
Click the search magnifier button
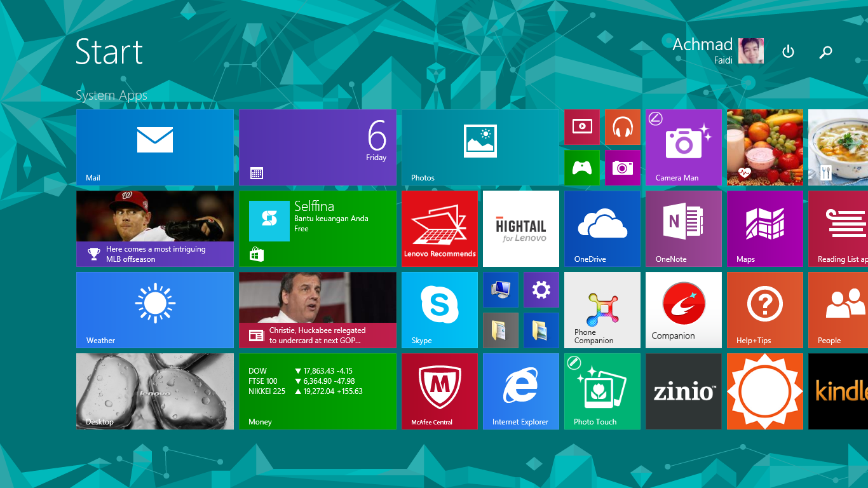point(825,52)
